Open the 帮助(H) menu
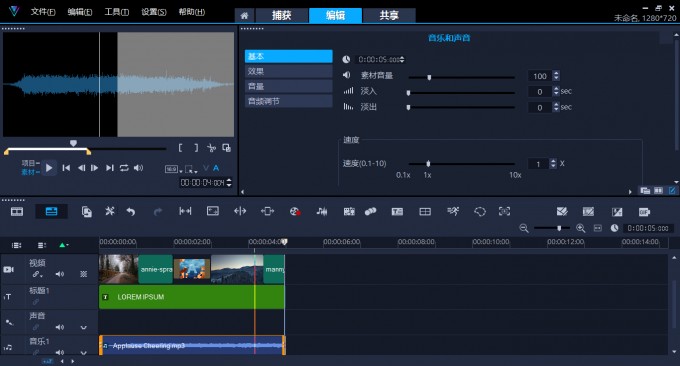The image size is (680, 366). click(192, 12)
